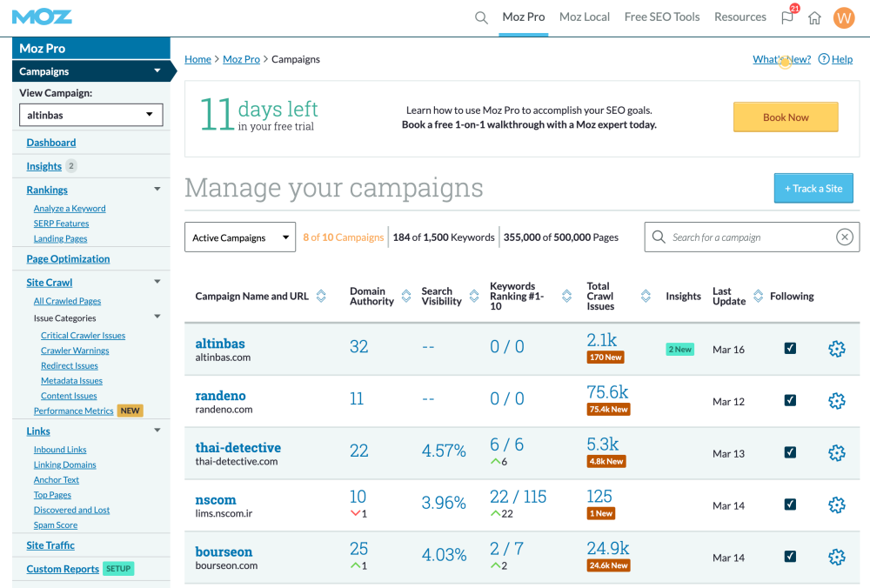Click the Help question mark icon
870x588 pixels.
(x=824, y=59)
